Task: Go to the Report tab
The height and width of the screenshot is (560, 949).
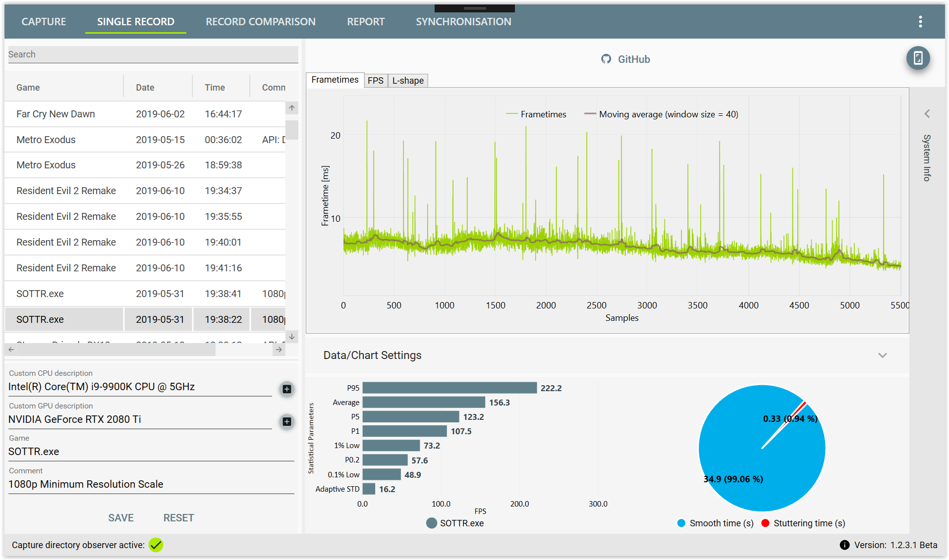Action: (x=366, y=22)
